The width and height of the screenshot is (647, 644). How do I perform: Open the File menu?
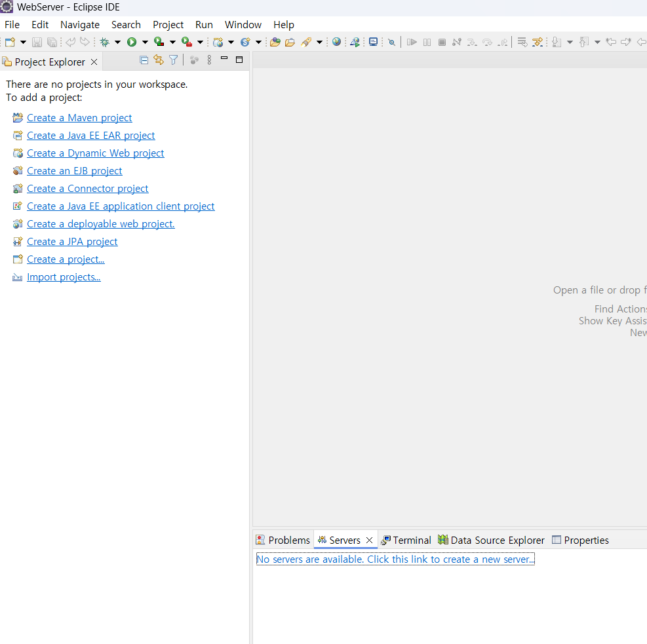tap(12, 25)
